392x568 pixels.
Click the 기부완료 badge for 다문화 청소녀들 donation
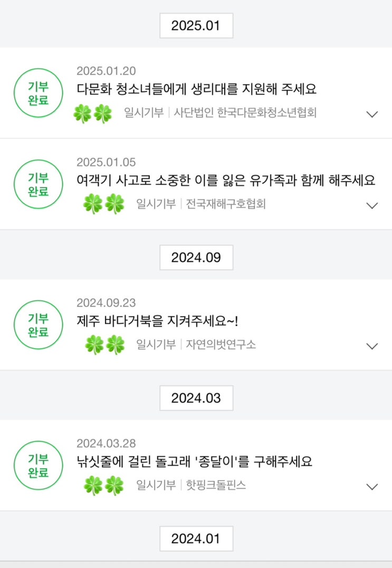pos(38,93)
